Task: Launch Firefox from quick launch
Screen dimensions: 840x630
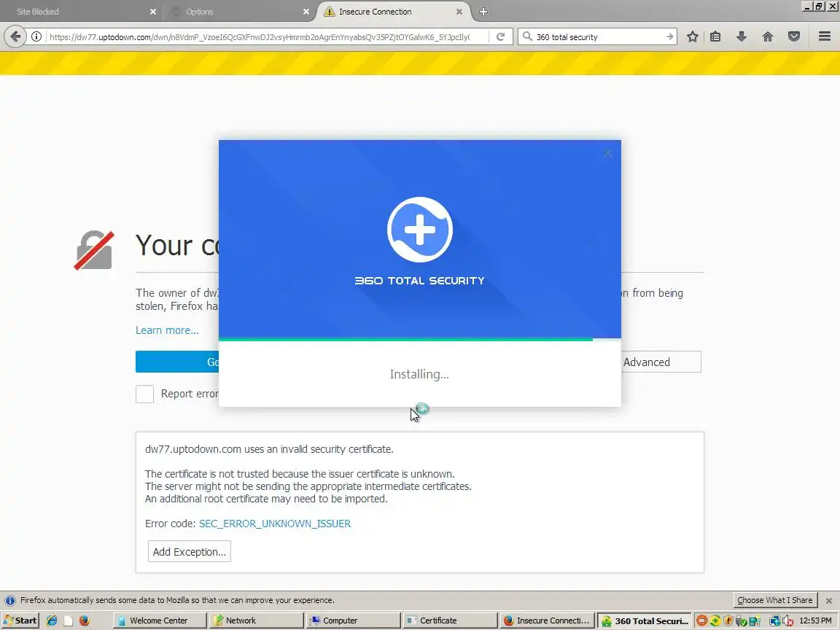Action: click(84, 621)
